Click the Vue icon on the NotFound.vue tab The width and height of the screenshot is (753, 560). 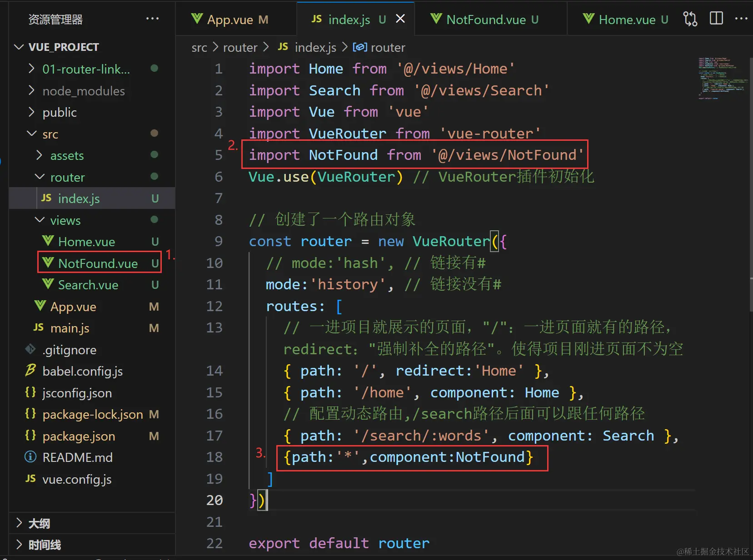click(436, 19)
